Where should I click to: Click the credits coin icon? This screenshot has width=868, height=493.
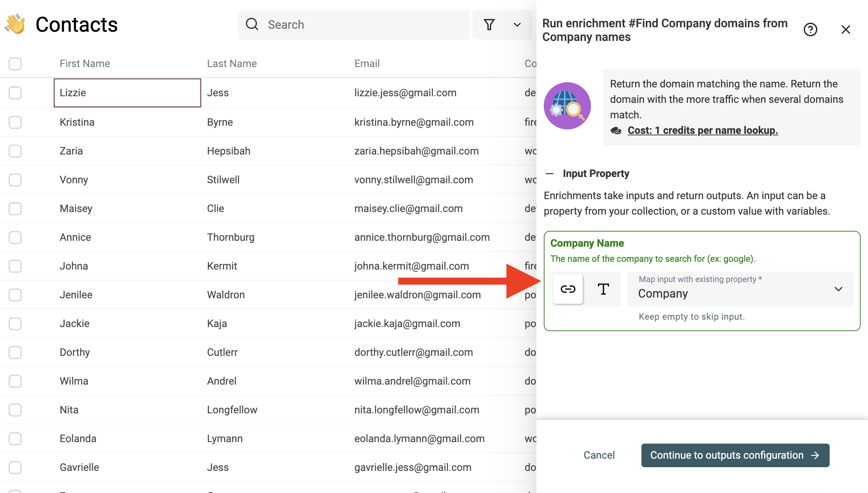616,130
